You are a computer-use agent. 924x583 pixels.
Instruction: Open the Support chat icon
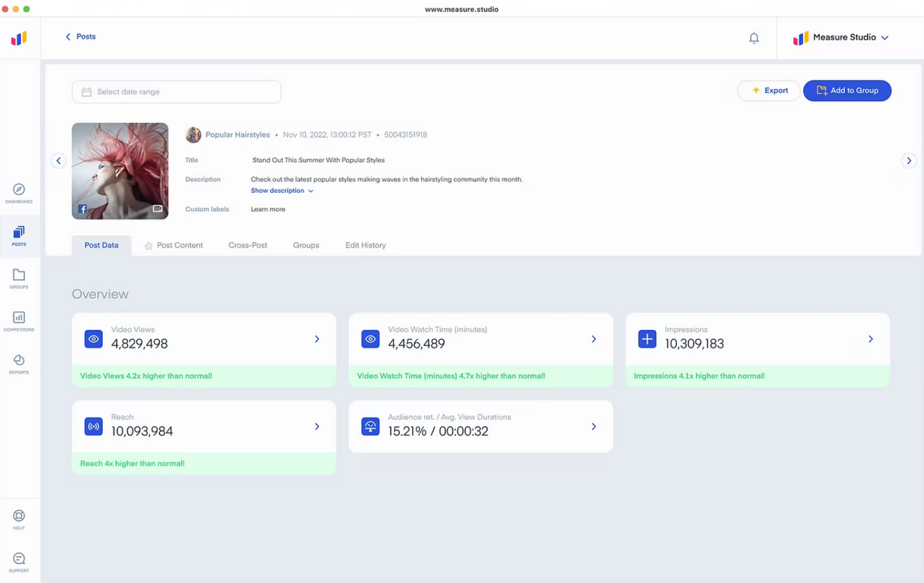tap(19, 559)
